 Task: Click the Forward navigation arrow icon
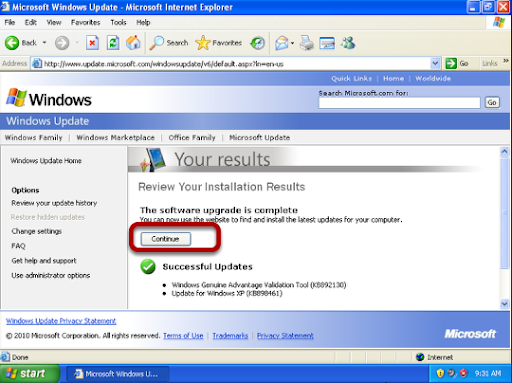62,43
